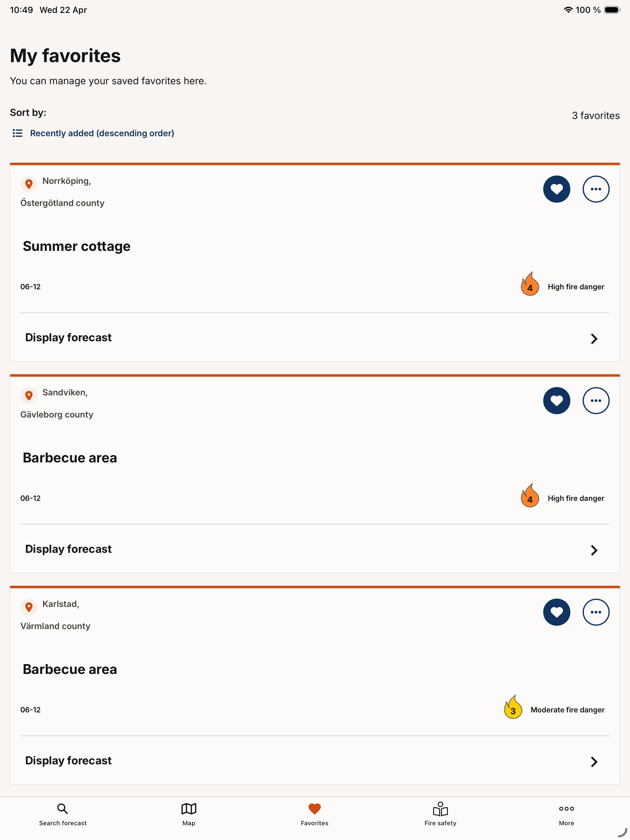Screen dimensions: 630x840
Task: Open the More tab icon
Action: click(566, 808)
